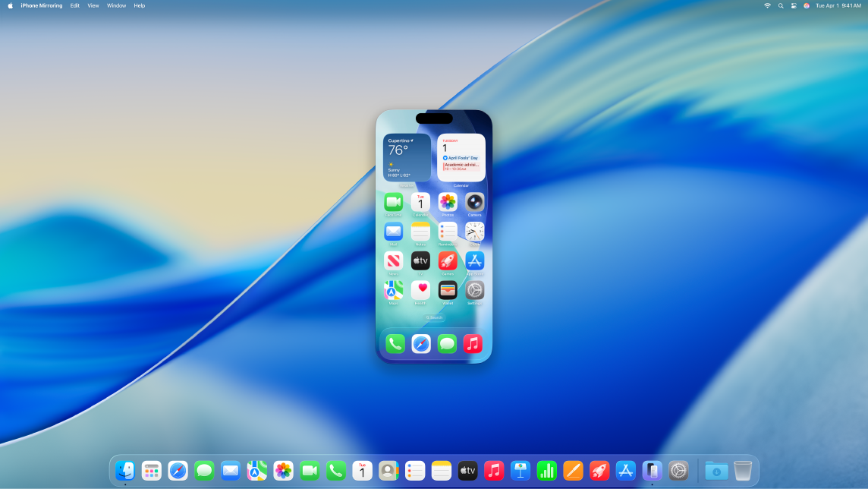The width and height of the screenshot is (868, 489).
Task: Open FaceTime on the mirrored iPhone
Action: (393, 203)
